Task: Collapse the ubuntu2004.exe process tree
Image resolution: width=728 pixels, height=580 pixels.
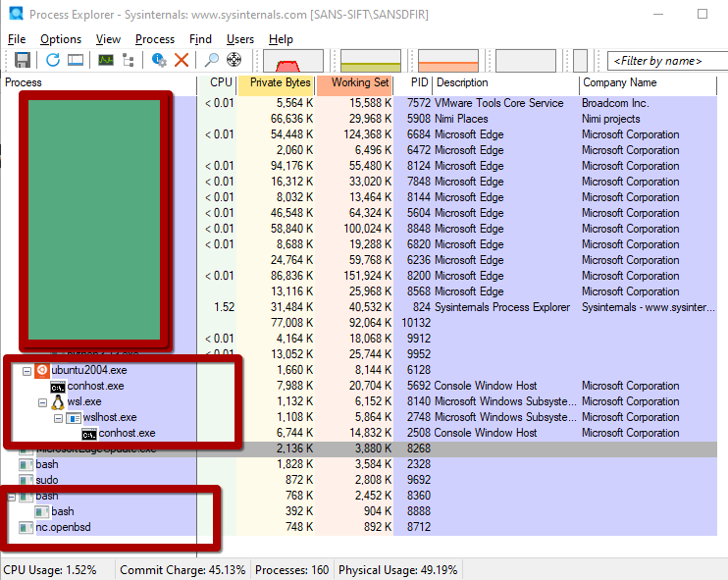Action: [x=26, y=371]
